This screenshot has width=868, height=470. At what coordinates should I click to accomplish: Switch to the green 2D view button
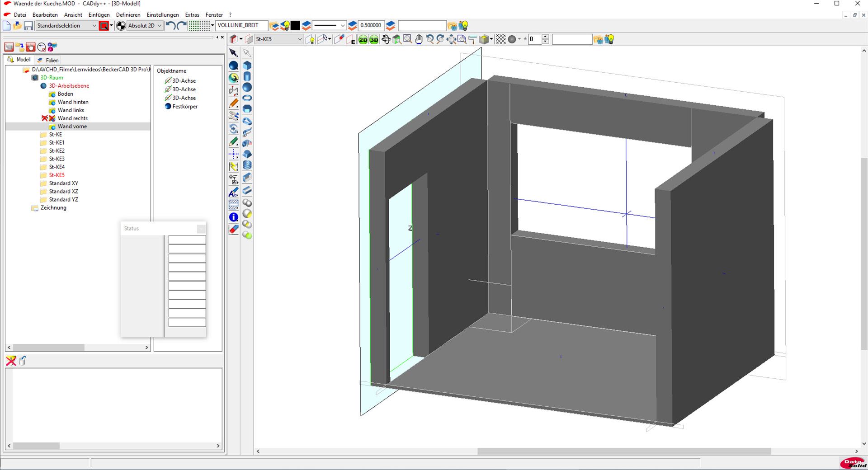point(363,40)
